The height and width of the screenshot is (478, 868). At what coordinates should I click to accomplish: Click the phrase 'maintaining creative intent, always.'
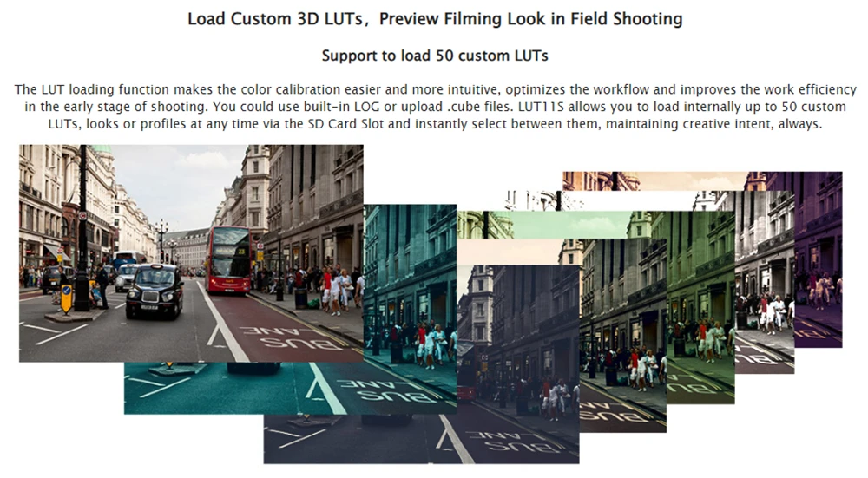tap(713, 123)
